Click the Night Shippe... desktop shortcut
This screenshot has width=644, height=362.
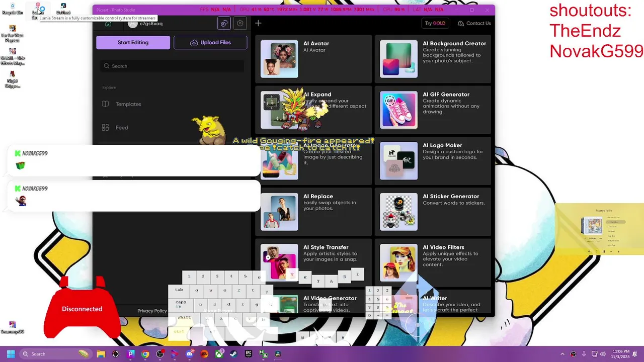(13, 79)
